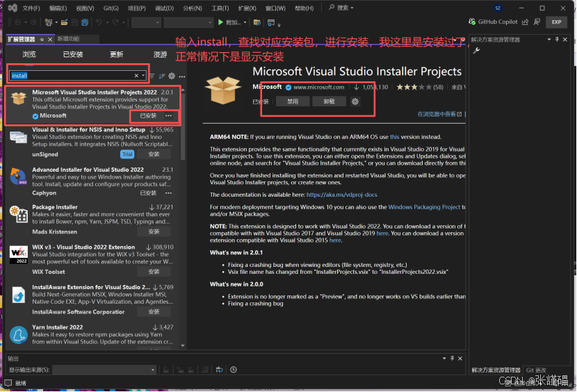Open the solution configuration combo box

(x=146, y=22)
